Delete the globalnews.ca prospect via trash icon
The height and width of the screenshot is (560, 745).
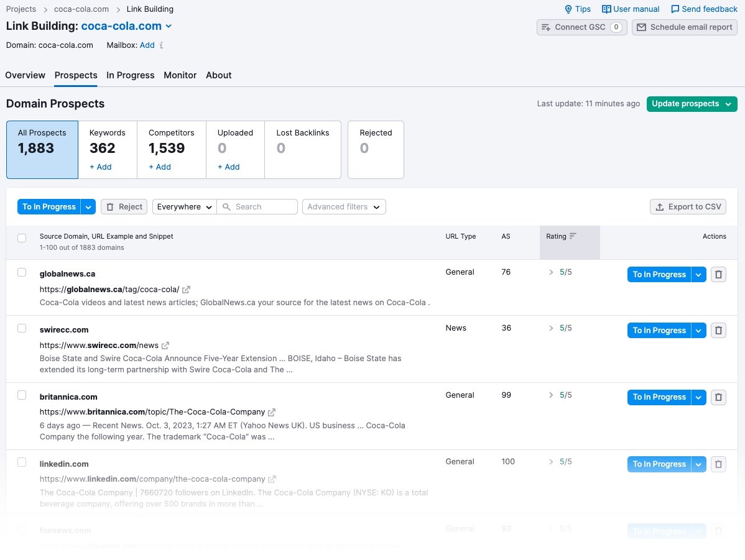click(718, 274)
